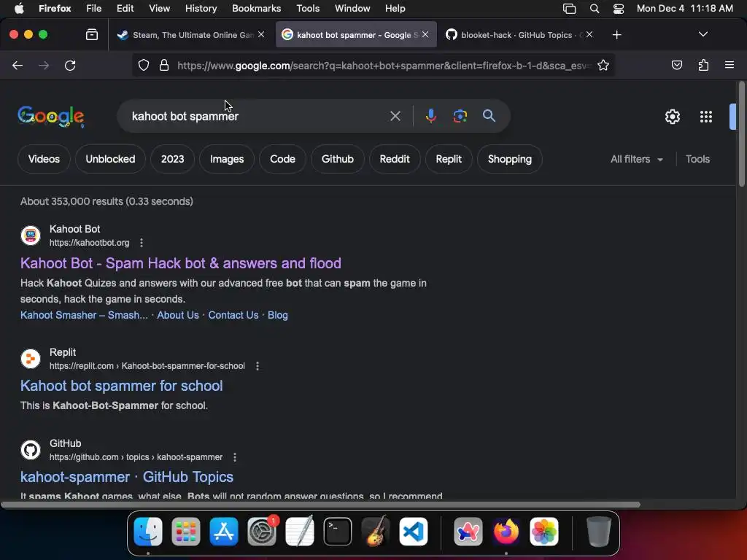This screenshot has width=747, height=560.
Task: Open macOS Control Center
Action: [619, 9]
